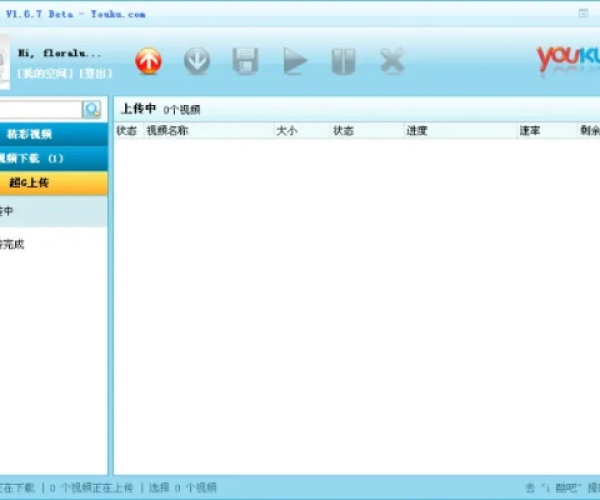Viewport: 600px width, 500px height.
Task: Open the 上传中 list item in sidebar
Action: tap(54, 211)
